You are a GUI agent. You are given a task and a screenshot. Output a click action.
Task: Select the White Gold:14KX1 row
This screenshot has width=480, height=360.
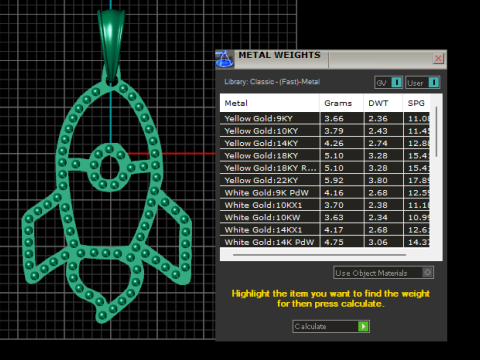point(325,229)
